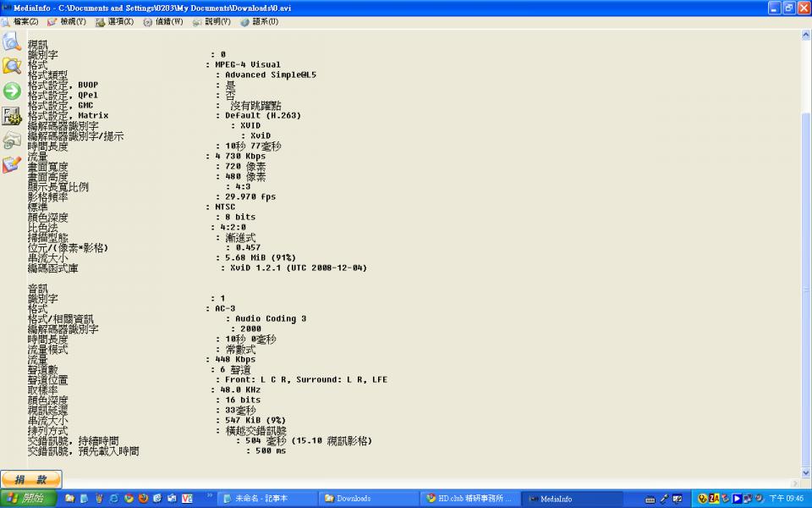Click the '4 730 Kbps' bitrate value

tap(240, 156)
